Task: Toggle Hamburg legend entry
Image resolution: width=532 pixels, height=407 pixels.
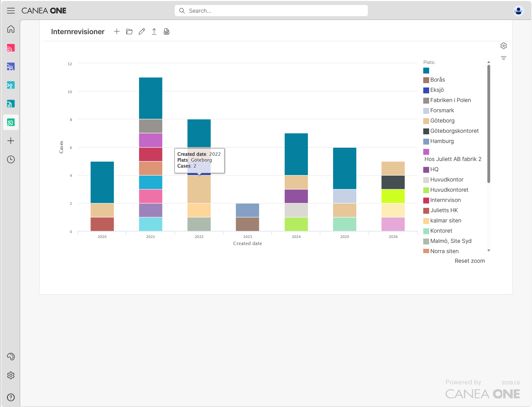Action: tap(438, 141)
